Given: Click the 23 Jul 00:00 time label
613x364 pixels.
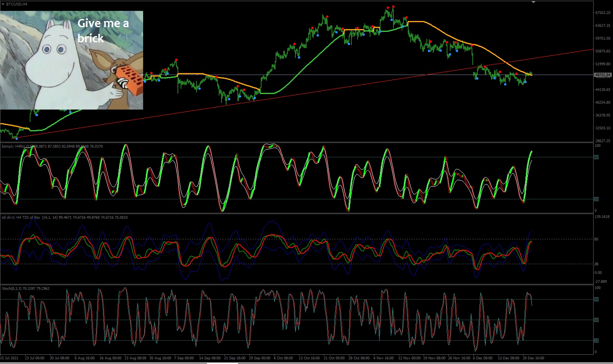Looking at the screenshot, I should [x=35, y=358].
